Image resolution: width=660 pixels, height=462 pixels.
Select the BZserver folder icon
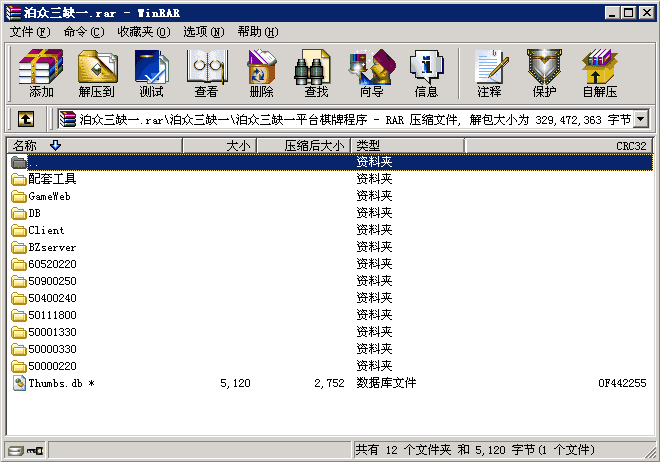(19, 247)
